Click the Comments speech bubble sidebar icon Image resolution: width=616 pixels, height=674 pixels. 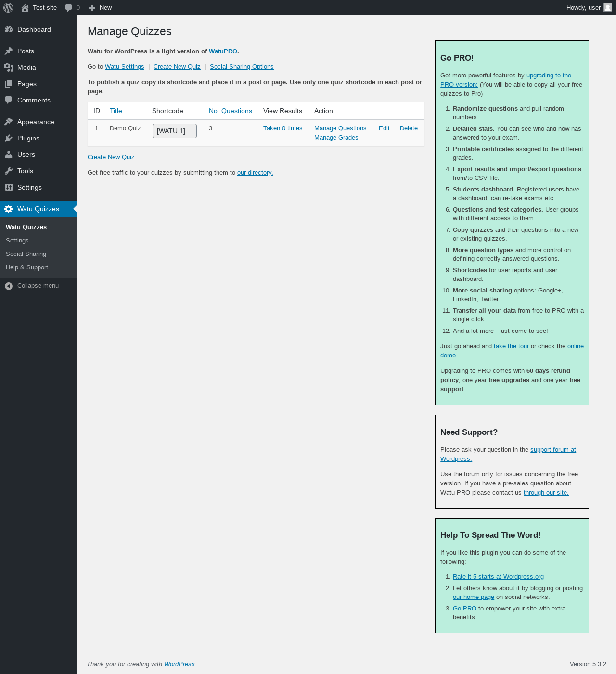pyautogui.click(x=9, y=100)
